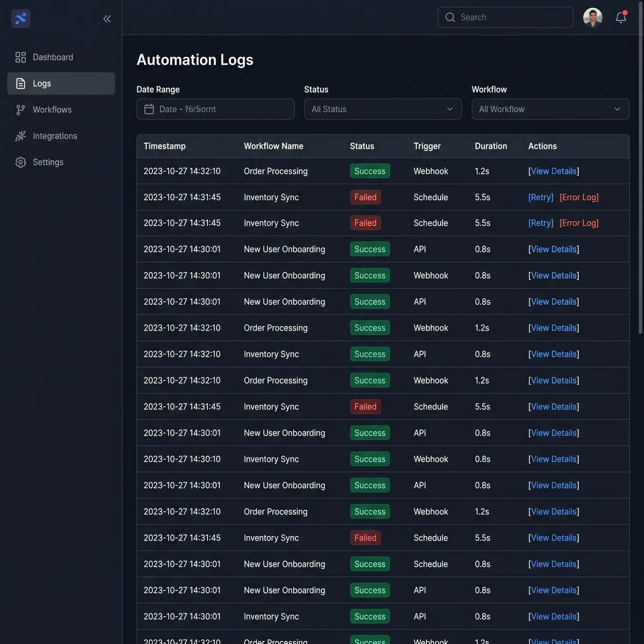The width and height of the screenshot is (644, 644).
Task: Select the Logs menu item
Action: coord(61,83)
